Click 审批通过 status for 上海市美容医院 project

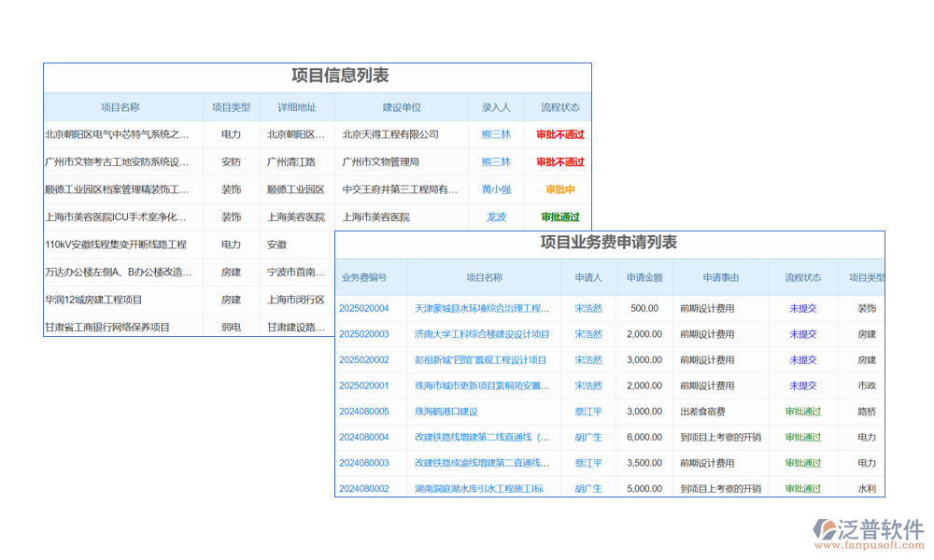click(x=560, y=217)
